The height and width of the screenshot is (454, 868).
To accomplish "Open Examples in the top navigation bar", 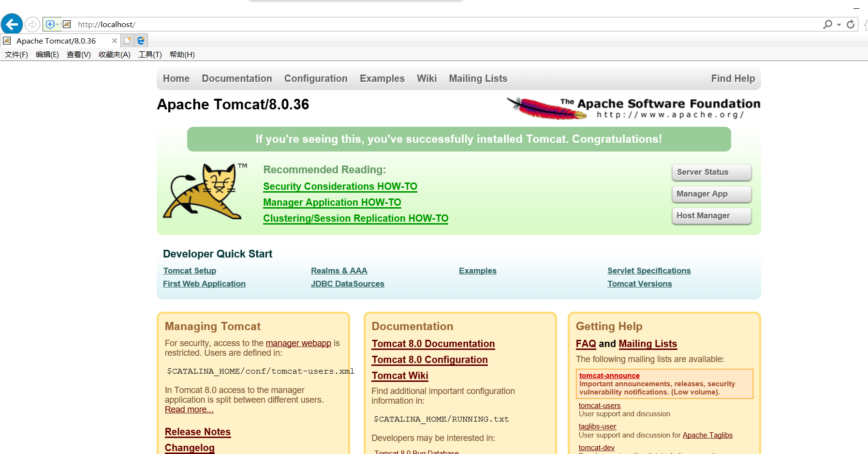I will (382, 78).
